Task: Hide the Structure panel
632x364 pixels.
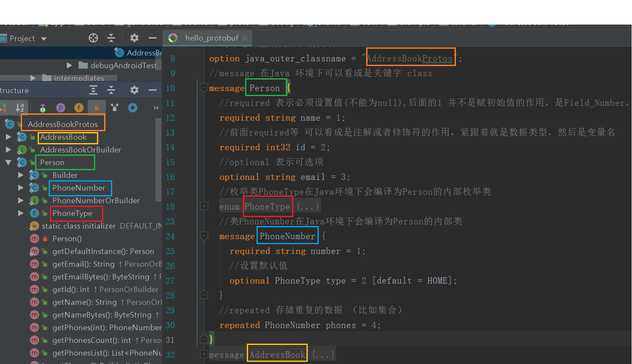Action: coord(152,90)
